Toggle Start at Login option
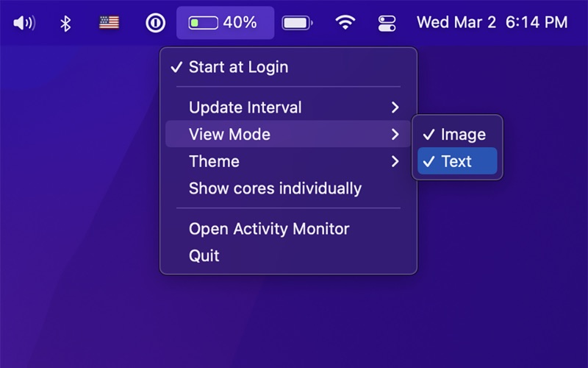588x368 pixels. [288, 67]
